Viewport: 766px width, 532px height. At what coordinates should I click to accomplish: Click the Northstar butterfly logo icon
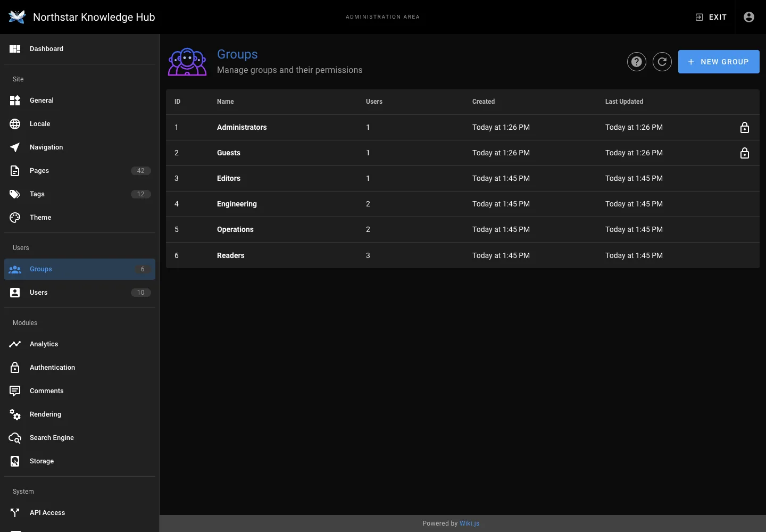pos(17,17)
